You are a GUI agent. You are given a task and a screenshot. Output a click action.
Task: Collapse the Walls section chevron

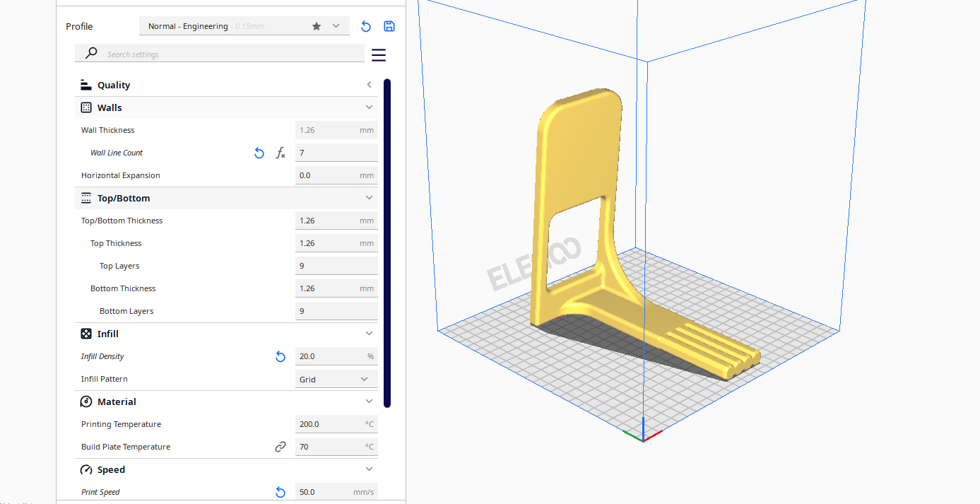[x=369, y=107]
